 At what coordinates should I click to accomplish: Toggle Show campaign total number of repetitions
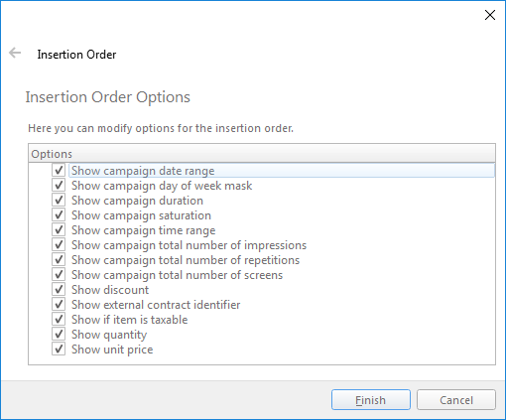pyautogui.click(x=59, y=260)
